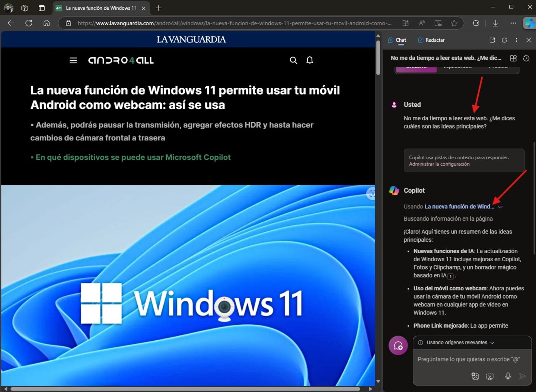Click the Uso del móvil como webcam bullet
536x392 pixels.
[469, 300]
